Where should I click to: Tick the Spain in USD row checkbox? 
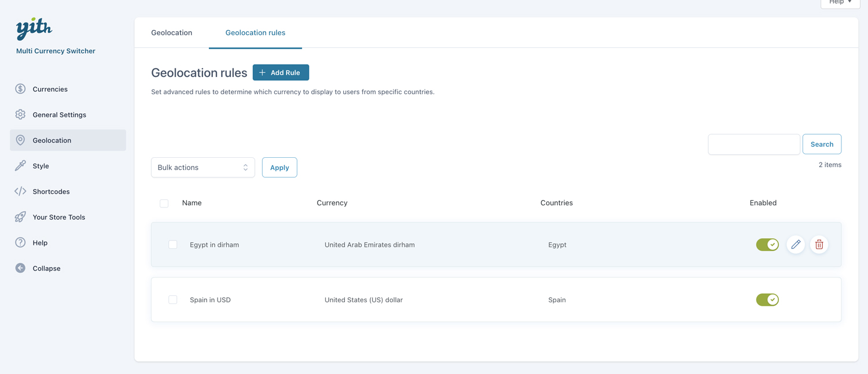coord(173,299)
